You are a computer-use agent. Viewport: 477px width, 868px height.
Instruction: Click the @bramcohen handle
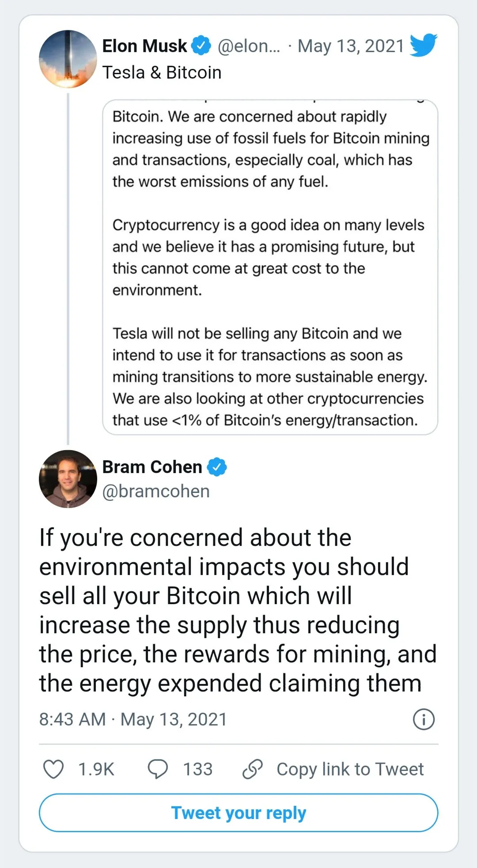pos(156,491)
